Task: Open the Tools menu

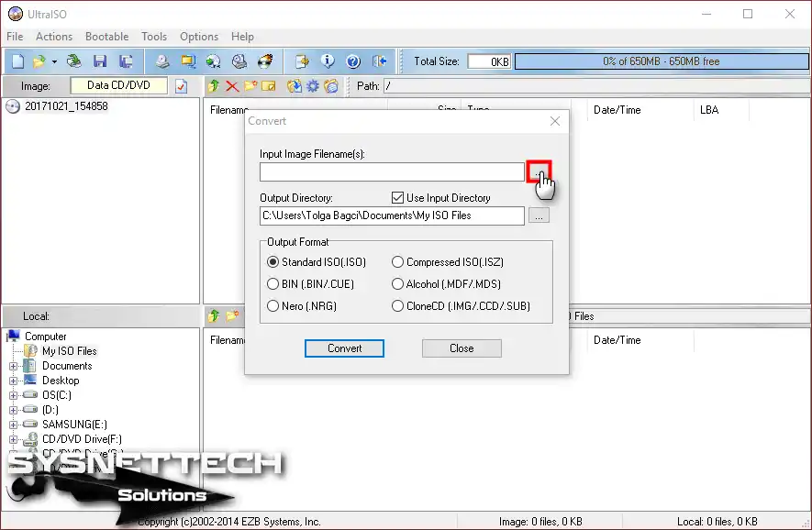Action: tap(154, 37)
